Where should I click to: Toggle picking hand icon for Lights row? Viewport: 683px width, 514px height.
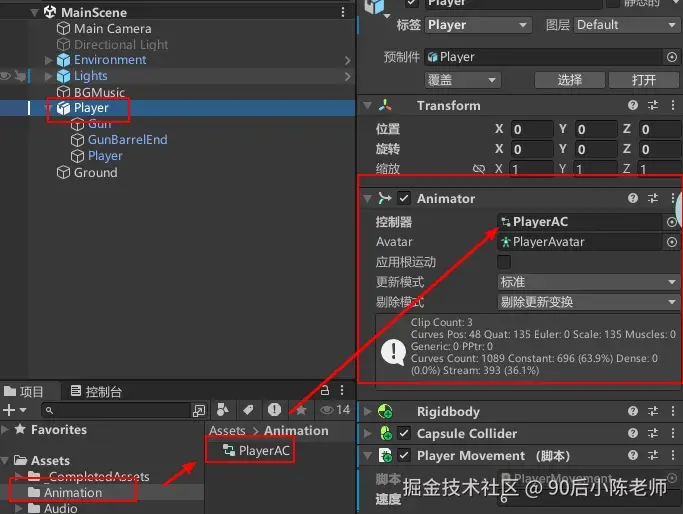[x=20, y=76]
